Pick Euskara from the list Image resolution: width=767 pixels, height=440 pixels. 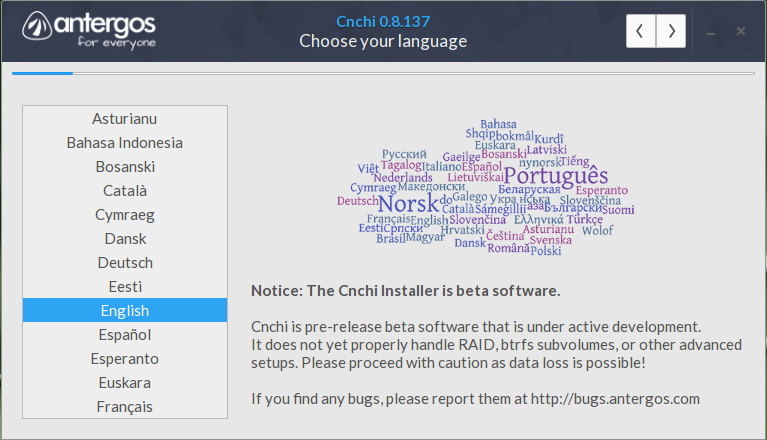pyautogui.click(x=125, y=382)
